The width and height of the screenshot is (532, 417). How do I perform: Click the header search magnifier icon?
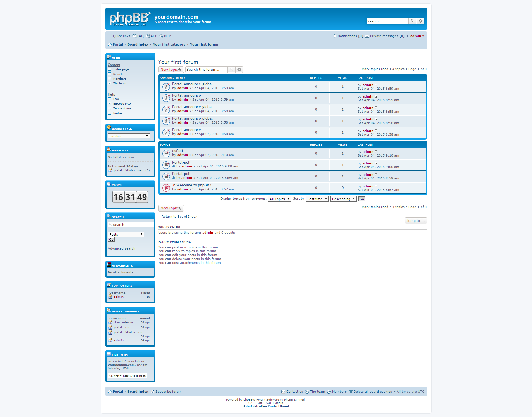[x=412, y=21]
